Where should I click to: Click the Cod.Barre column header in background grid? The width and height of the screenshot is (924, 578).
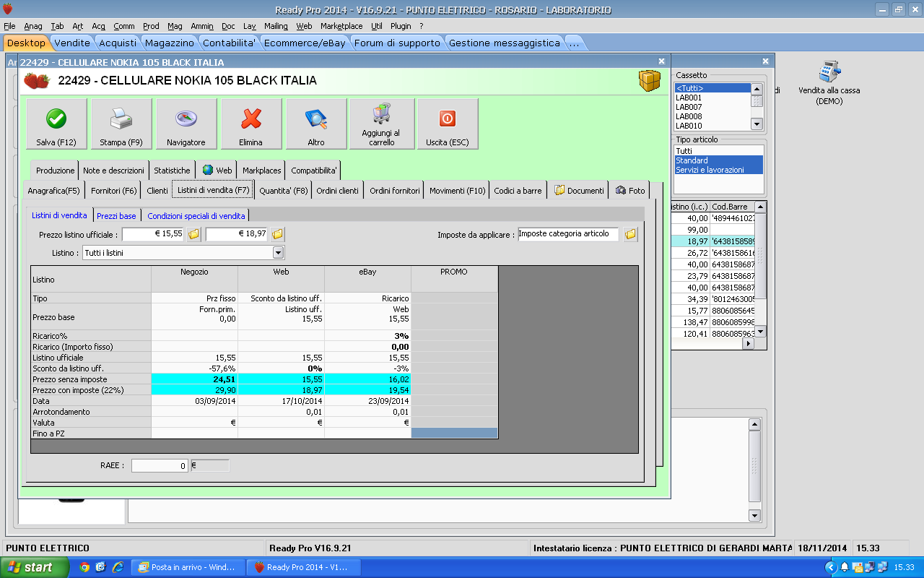point(733,207)
